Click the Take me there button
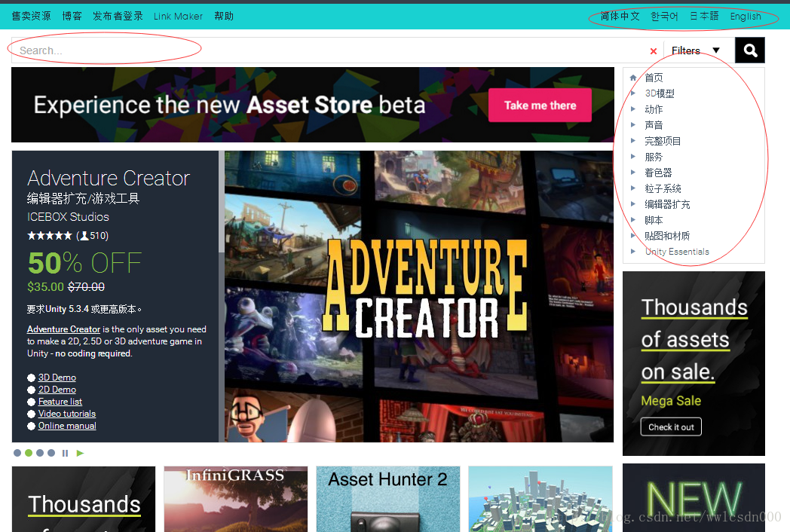 click(540, 105)
